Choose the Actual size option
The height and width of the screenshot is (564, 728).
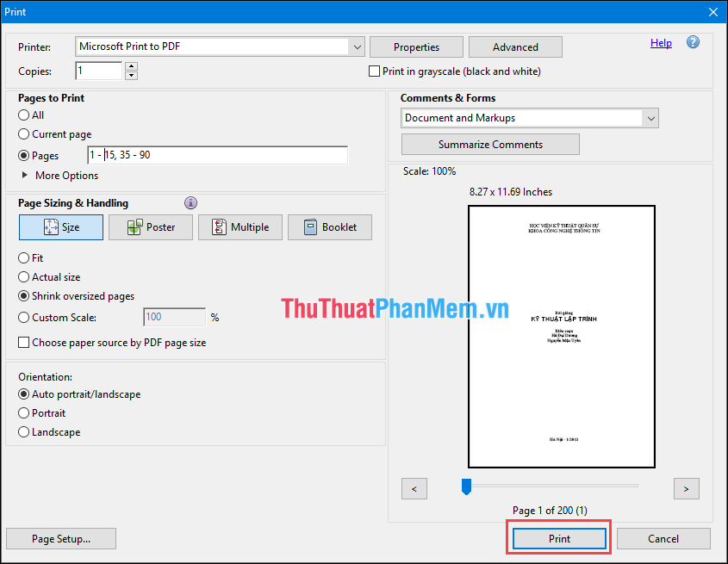tap(23, 277)
